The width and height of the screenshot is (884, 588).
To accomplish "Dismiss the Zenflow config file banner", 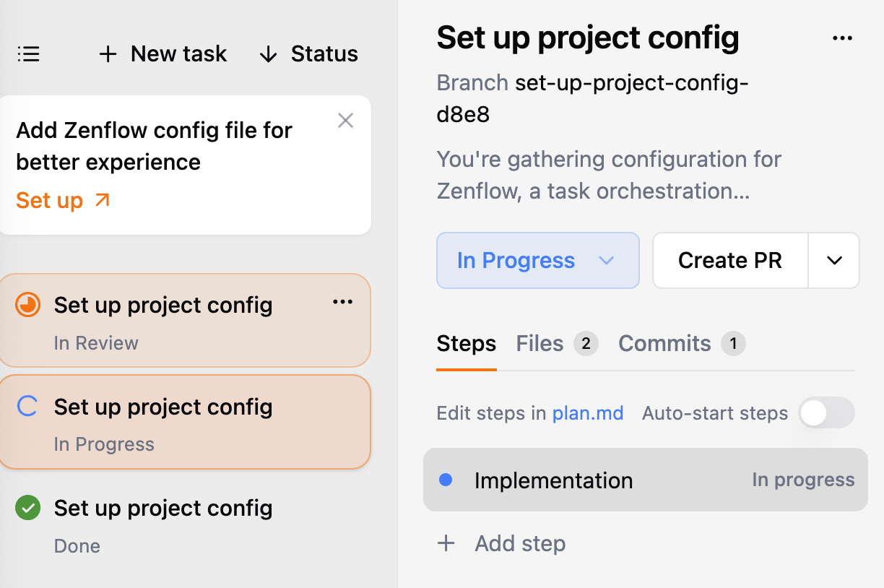I will coord(345,121).
